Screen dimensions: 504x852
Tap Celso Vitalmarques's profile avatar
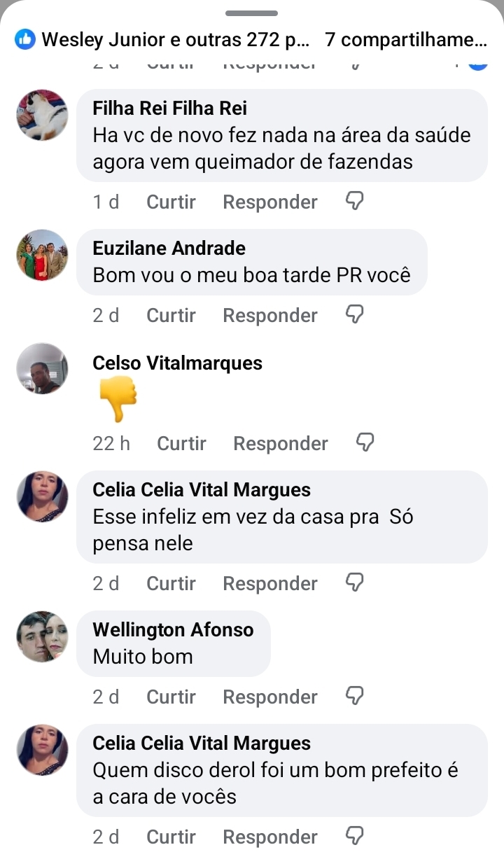pyautogui.click(x=42, y=368)
